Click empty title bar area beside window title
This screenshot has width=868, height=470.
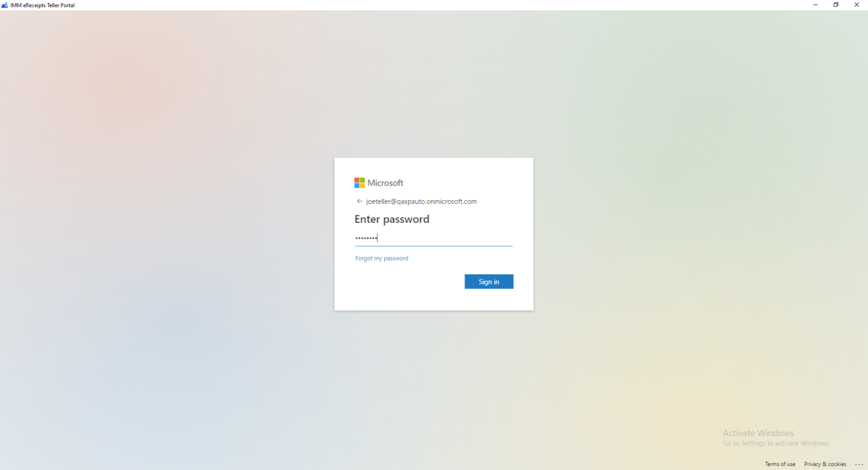pos(439,5)
